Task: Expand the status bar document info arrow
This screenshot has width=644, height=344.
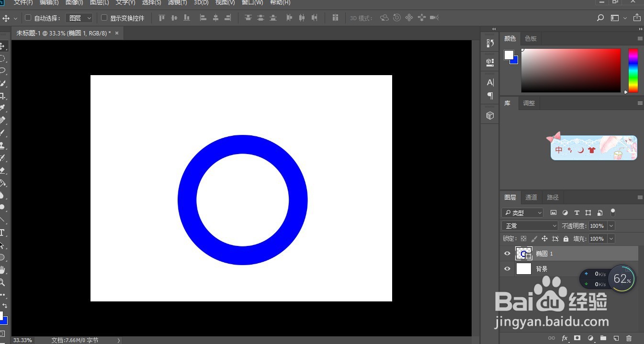Action: 119,340
